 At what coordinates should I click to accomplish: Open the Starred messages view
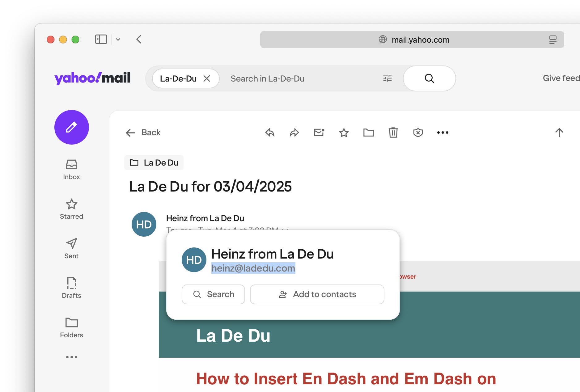coord(71,209)
